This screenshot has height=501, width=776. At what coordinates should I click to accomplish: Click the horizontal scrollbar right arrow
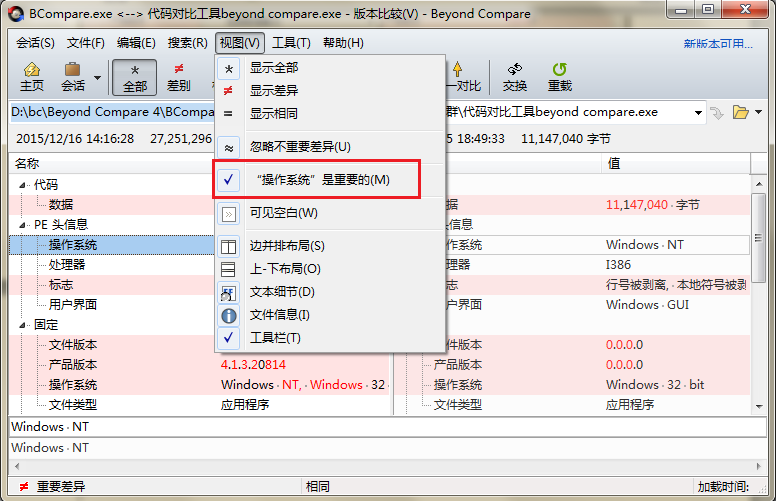click(x=759, y=466)
